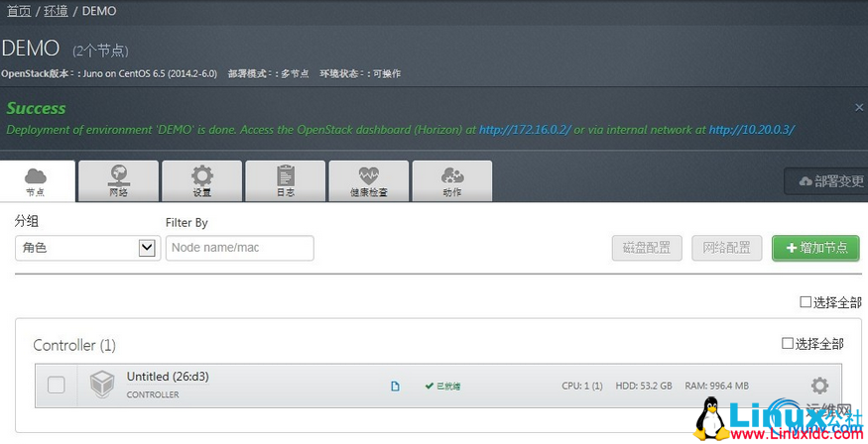Open internal network link http://10.20.0.3/

[x=752, y=130]
